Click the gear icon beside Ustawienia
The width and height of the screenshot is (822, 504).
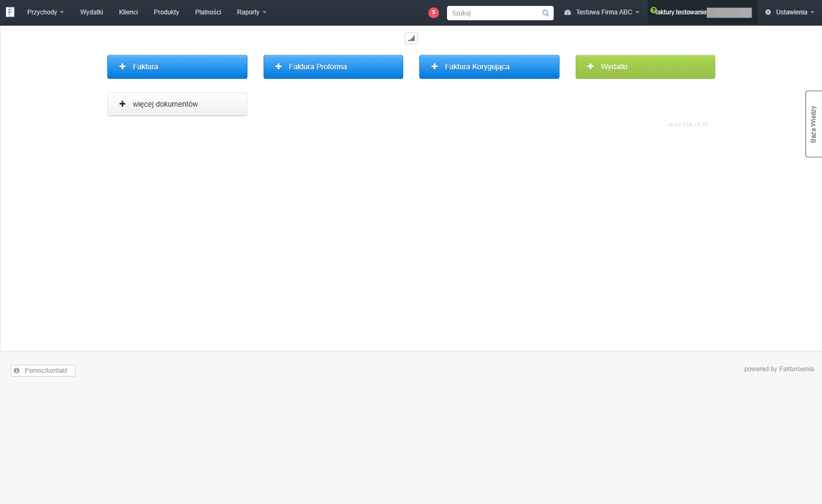coord(768,12)
